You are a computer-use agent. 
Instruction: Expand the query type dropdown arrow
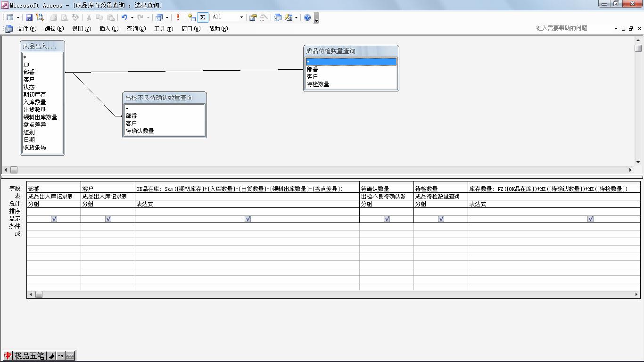point(167,17)
